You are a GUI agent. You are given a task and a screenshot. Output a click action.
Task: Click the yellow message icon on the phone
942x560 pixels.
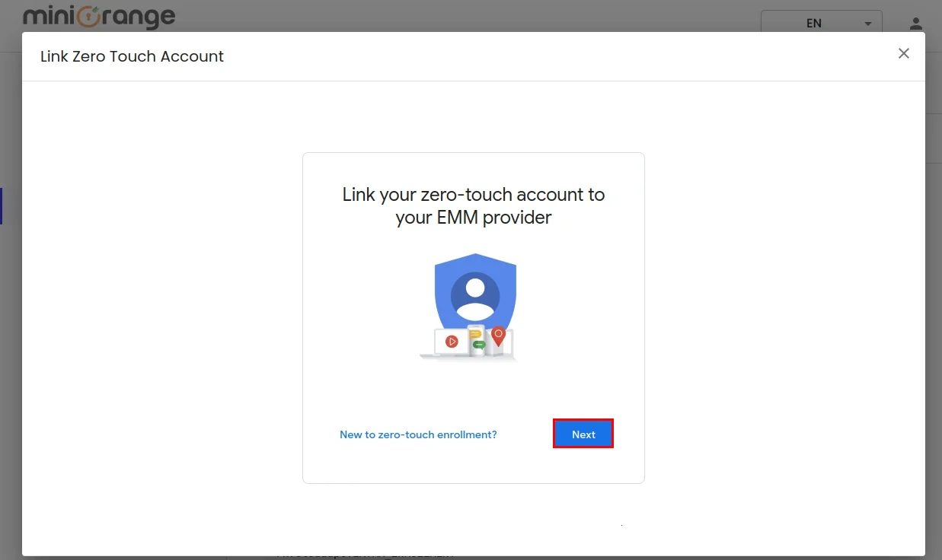(x=475, y=333)
